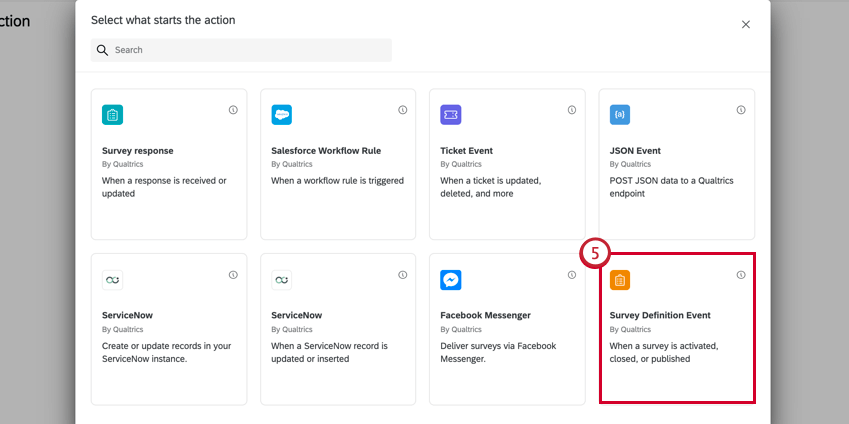The width and height of the screenshot is (849, 424).
Task: Click 'When a response is received or updated' text
Action: [x=164, y=187]
